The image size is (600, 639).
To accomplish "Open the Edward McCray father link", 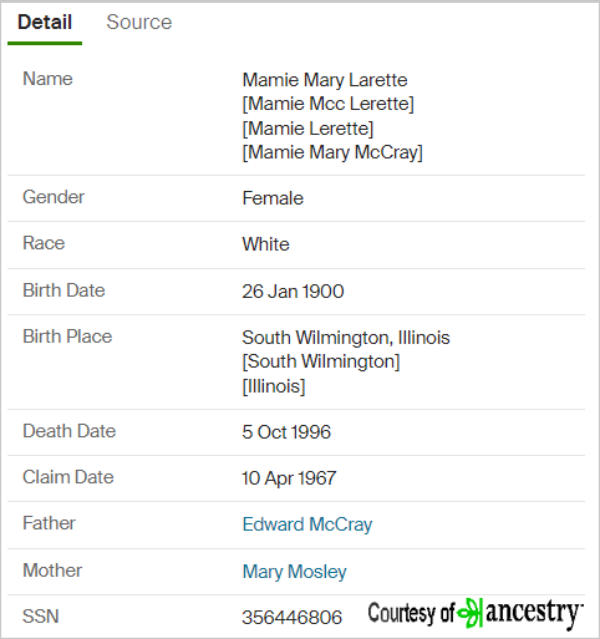I will point(307,524).
